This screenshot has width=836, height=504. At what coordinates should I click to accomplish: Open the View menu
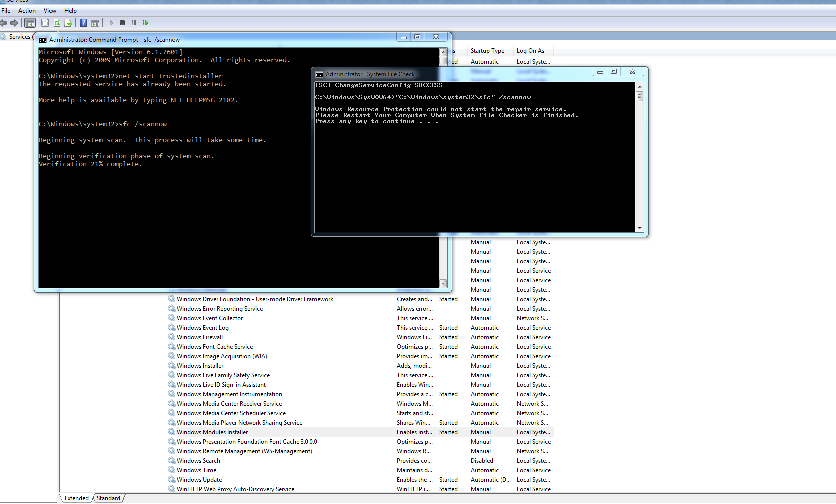click(x=50, y=11)
